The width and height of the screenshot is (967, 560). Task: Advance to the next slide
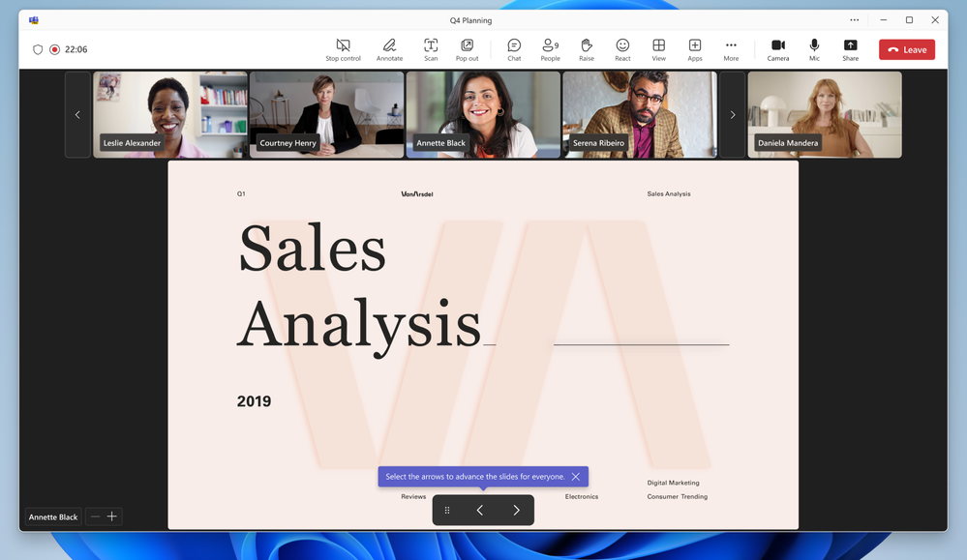[516, 510]
